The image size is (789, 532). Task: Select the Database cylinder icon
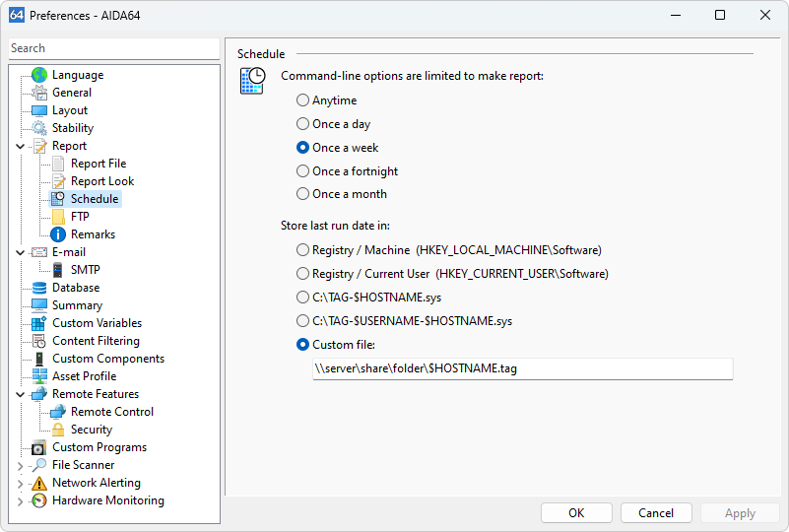coord(39,288)
